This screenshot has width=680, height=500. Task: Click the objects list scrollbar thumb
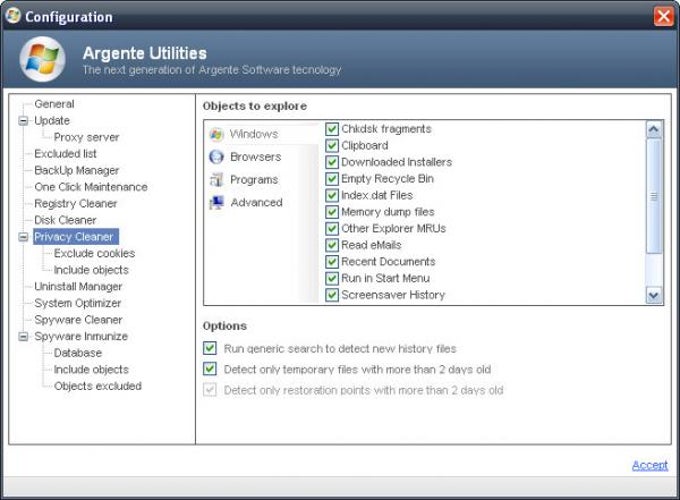coord(654,196)
